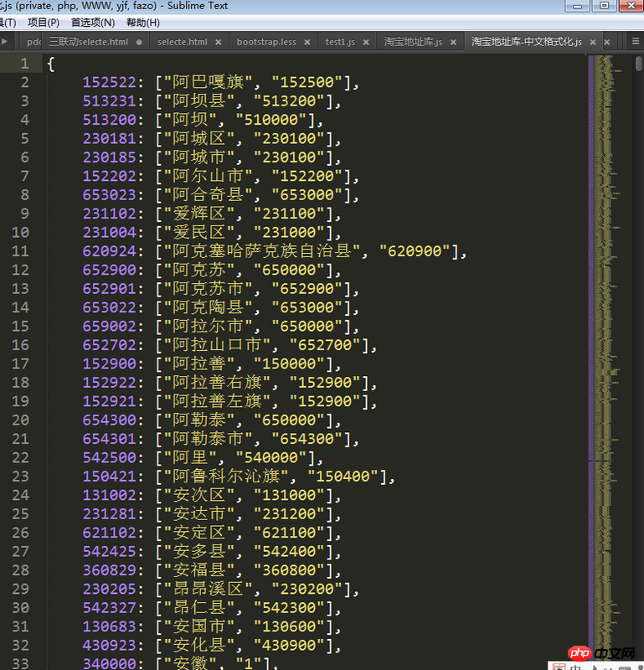644x670 pixels.
Task: Click the string "阿勒泰市"
Action: 209,439
